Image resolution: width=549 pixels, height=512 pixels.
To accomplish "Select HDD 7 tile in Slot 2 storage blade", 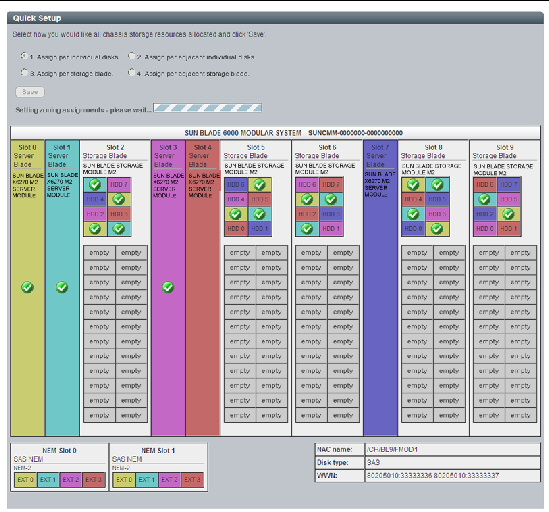I will tap(119, 185).
